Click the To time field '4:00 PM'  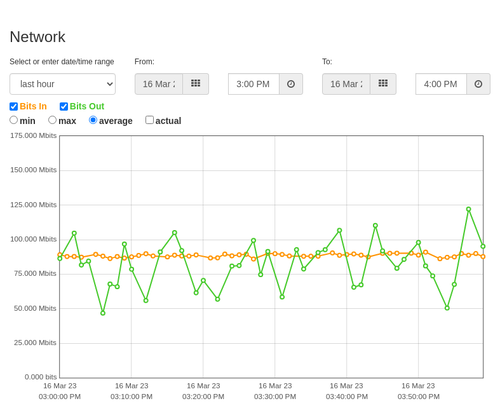(x=441, y=84)
